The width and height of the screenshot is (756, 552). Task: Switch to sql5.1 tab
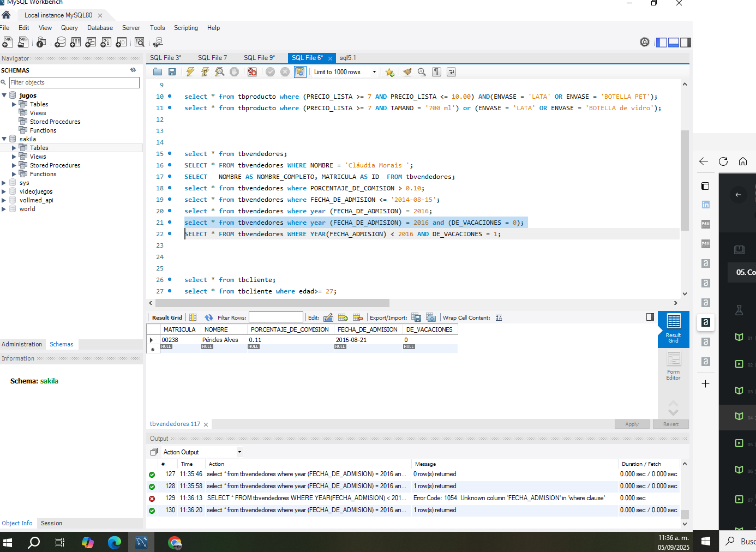point(347,58)
